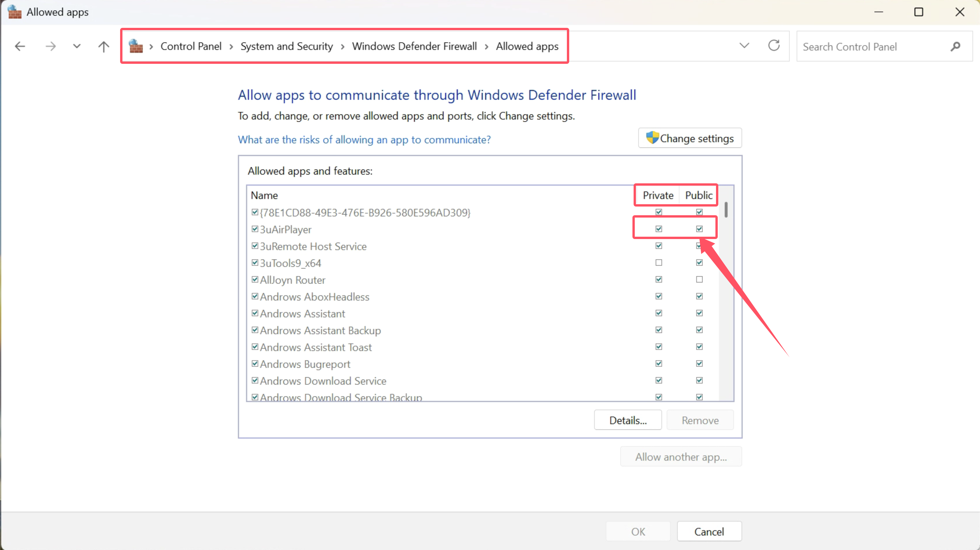Open the Windows Defender Firewall breadcrumb
Viewport: 980px width, 550px height.
point(414,46)
